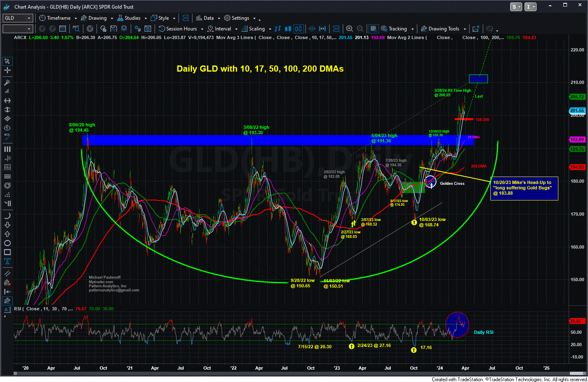Click the zoom out magnifier icon

360,29
